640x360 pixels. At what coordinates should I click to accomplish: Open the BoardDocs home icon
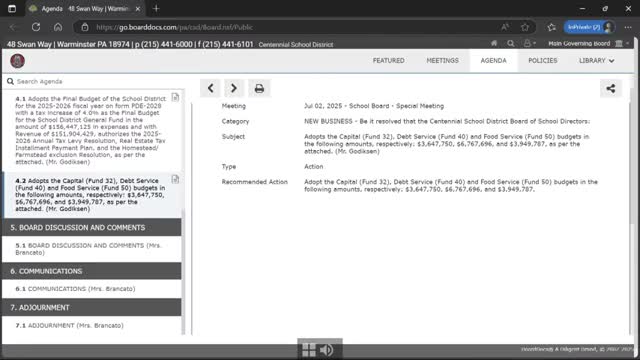494,43
